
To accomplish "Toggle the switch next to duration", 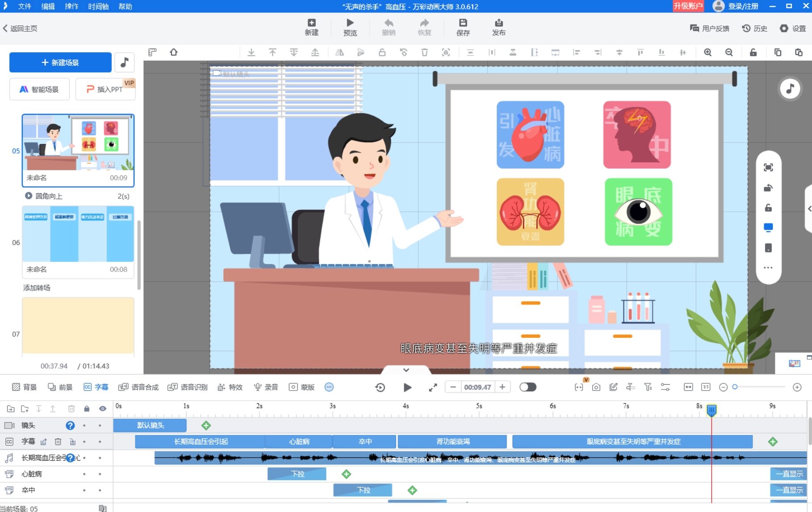I will tap(528, 387).
